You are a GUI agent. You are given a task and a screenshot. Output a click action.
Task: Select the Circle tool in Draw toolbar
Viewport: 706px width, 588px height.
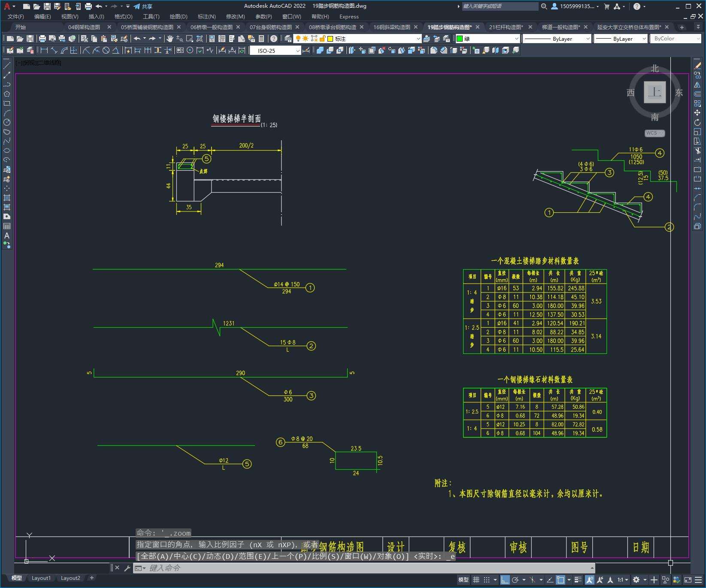pos(7,122)
